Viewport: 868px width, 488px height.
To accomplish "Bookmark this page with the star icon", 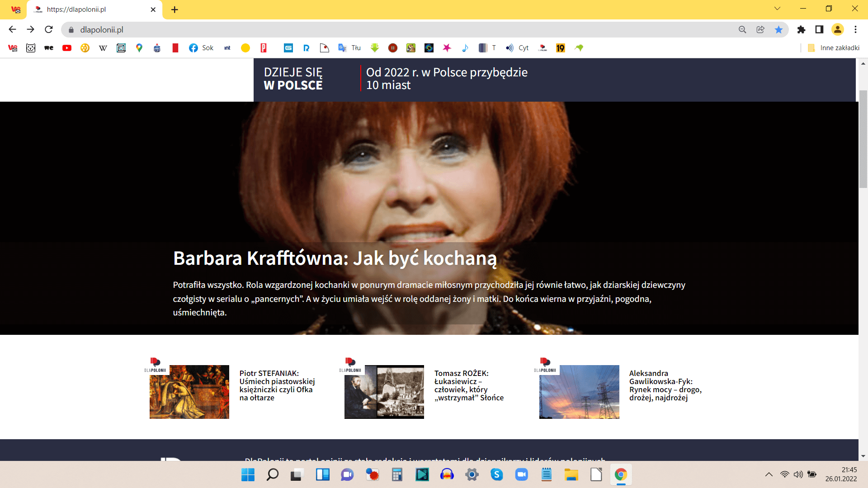I will pos(778,30).
